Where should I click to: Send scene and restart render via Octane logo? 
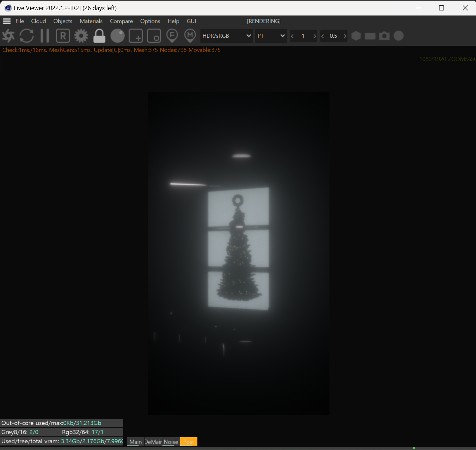8,36
